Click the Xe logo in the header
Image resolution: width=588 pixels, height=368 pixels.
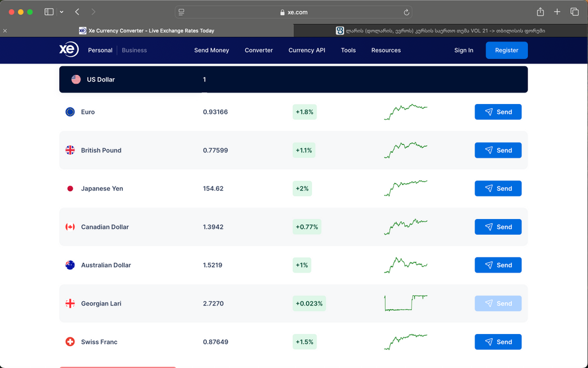click(69, 49)
